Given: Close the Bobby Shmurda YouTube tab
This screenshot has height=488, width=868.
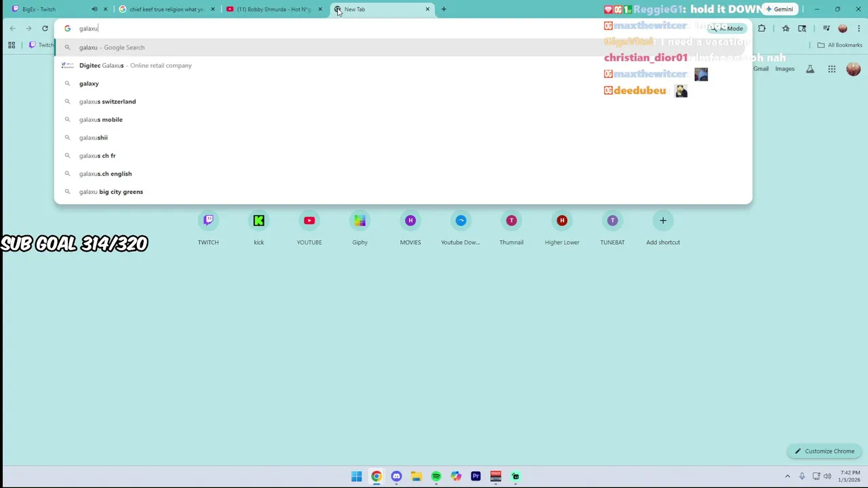Looking at the screenshot, I should point(320,9).
